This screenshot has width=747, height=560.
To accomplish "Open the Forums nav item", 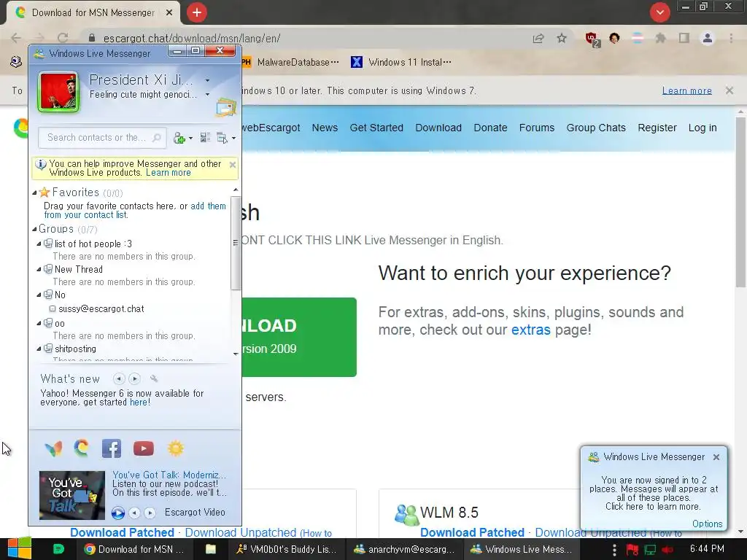I will [x=537, y=128].
